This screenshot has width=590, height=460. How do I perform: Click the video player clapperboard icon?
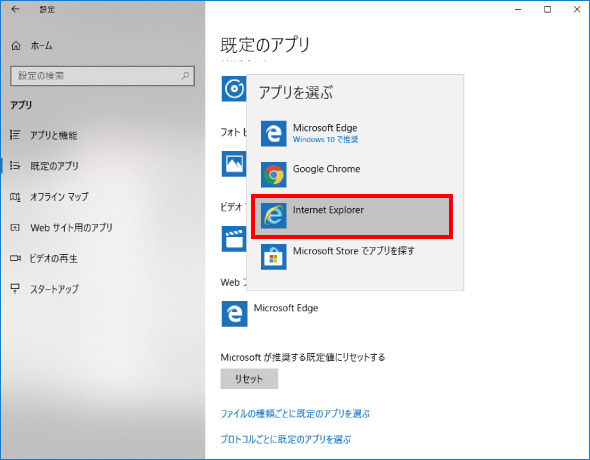(x=234, y=239)
